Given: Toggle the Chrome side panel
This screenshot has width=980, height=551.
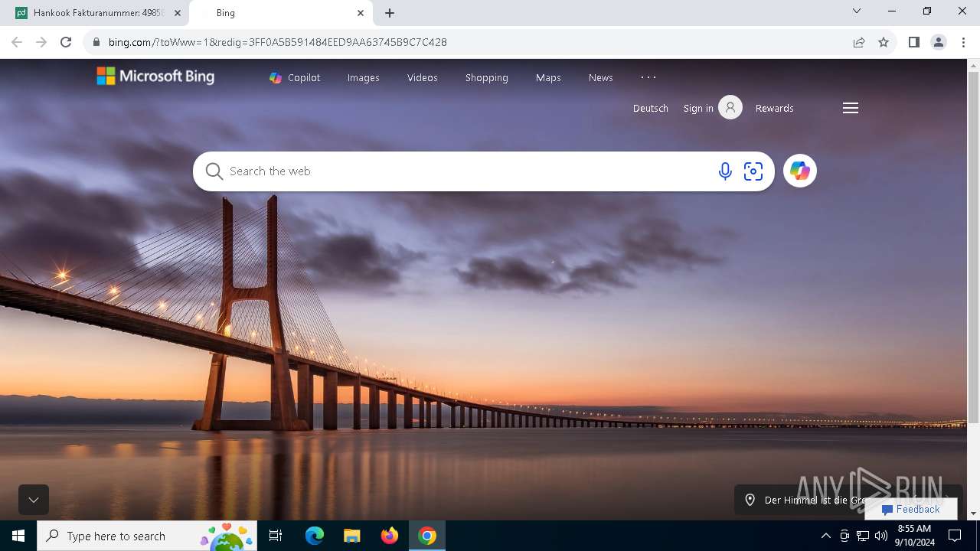Looking at the screenshot, I should [914, 42].
